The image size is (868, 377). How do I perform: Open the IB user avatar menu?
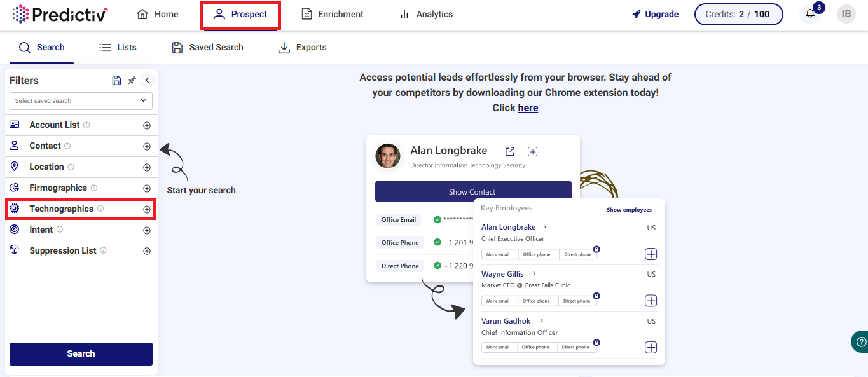846,14
